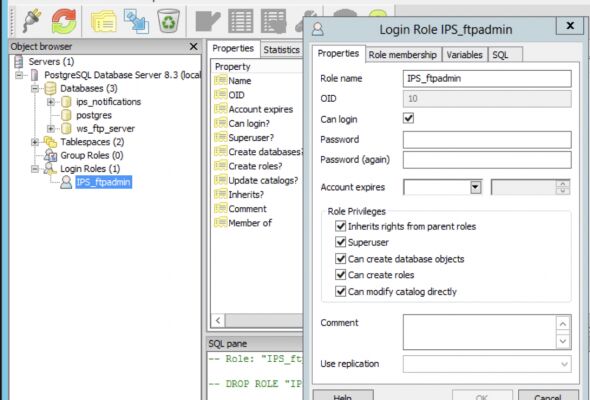Click the Servers tree icon

18,61
